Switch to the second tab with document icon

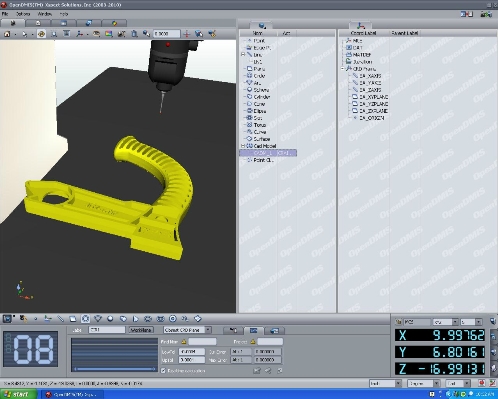[x=38, y=23]
